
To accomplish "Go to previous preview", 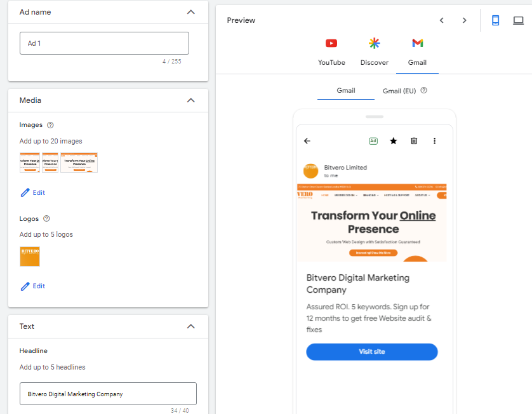I will 442,20.
